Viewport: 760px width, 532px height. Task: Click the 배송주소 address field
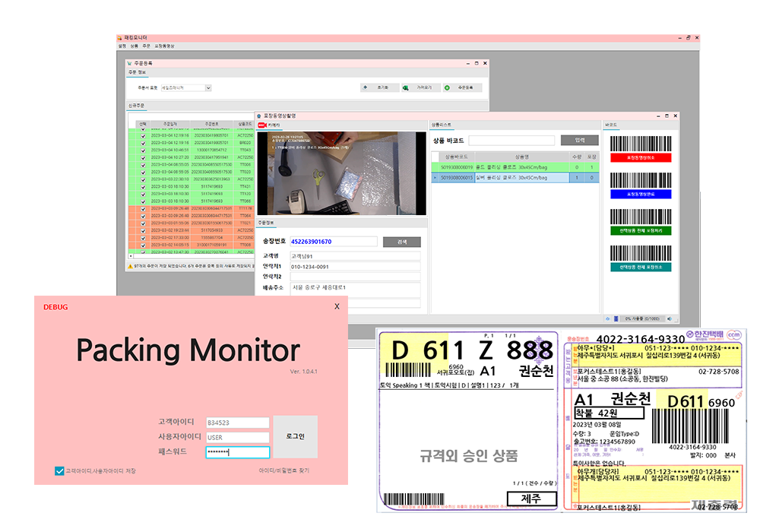click(355, 290)
